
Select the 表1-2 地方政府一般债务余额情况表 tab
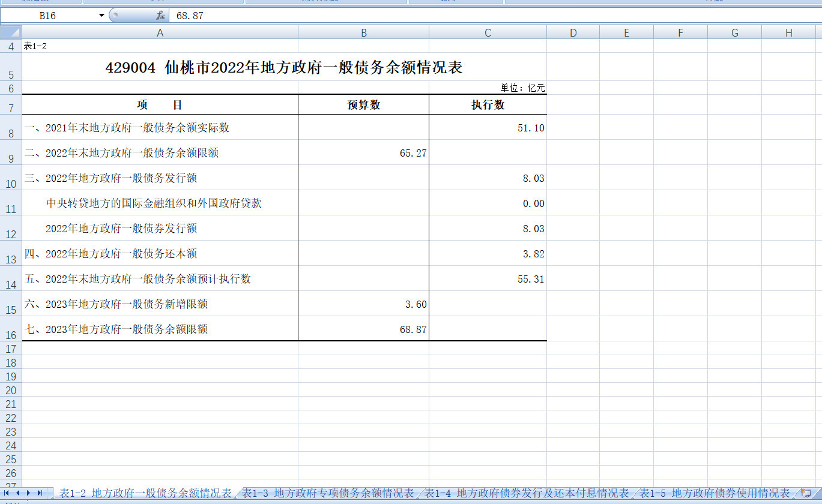tap(145, 493)
